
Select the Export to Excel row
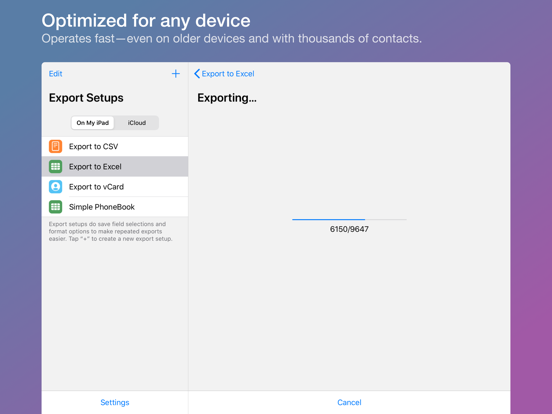coord(115,167)
